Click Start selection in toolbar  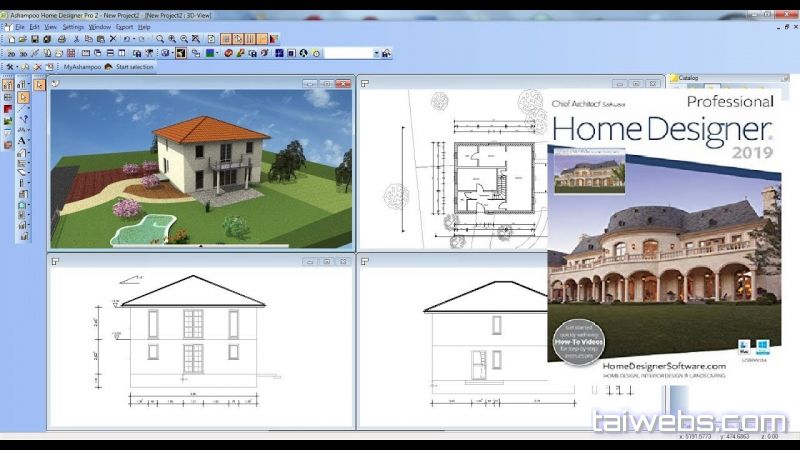[135, 67]
